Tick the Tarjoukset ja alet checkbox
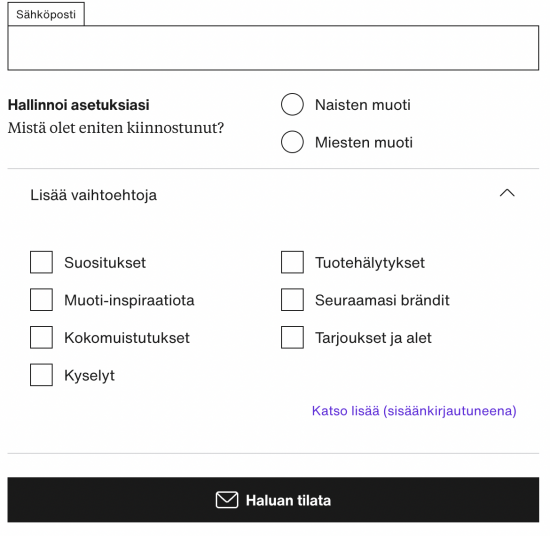 click(x=292, y=337)
